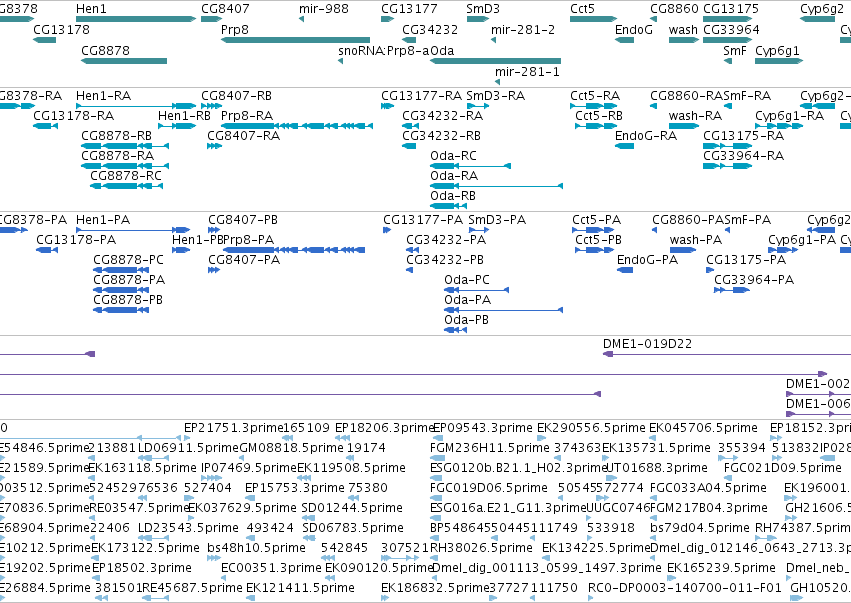Select the Hen1 gene in the gene track
This screenshot has height=603, width=851.
pos(136,19)
